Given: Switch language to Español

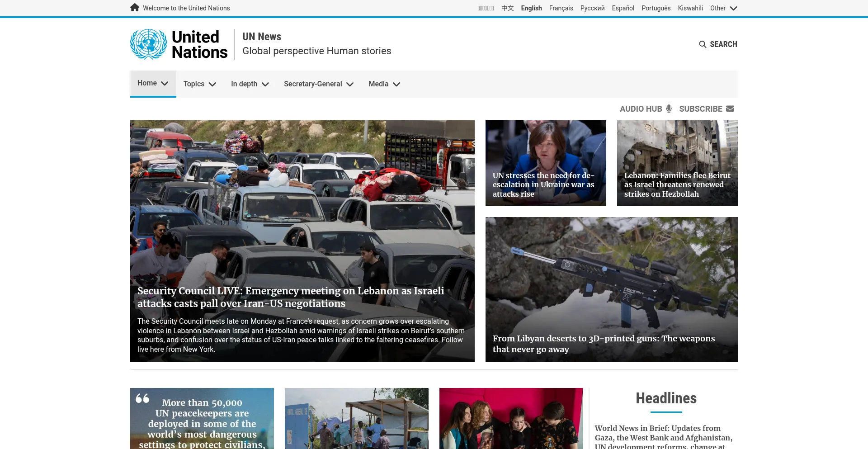Looking at the screenshot, I should (x=623, y=8).
